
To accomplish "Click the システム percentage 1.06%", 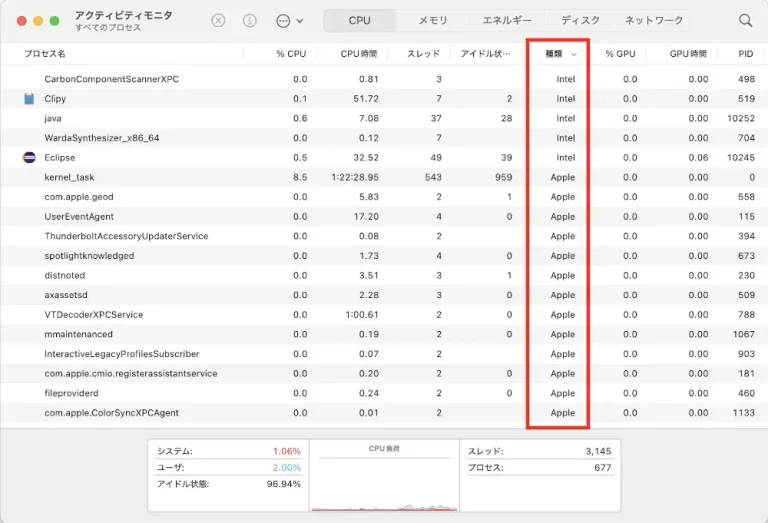I will click(287, 451).
